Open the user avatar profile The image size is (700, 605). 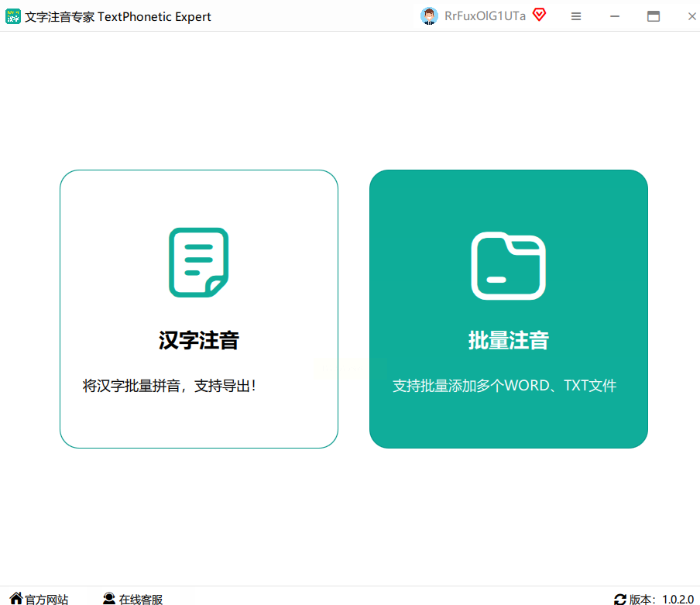[429, 16]
